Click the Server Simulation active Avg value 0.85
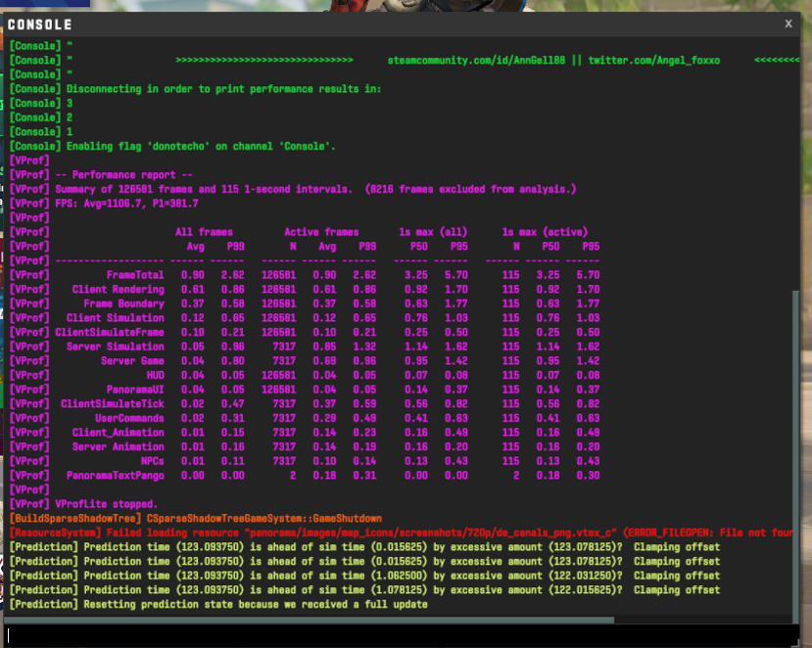The height and width of the screenshot is (648, 812). coord(324,347)
